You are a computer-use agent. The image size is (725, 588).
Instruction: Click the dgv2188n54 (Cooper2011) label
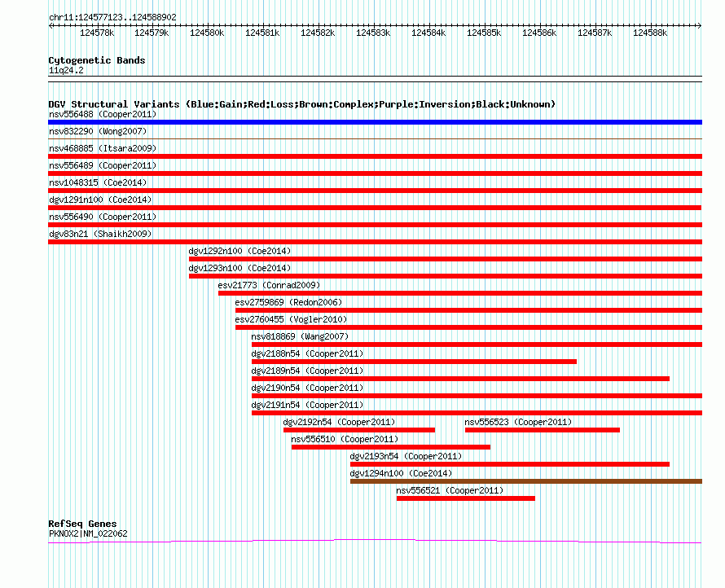click(x=307, y=353)
